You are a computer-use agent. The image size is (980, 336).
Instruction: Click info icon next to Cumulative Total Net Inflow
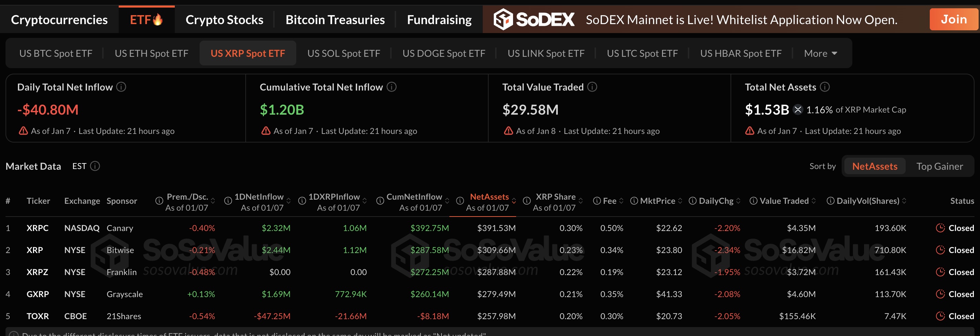392,87
